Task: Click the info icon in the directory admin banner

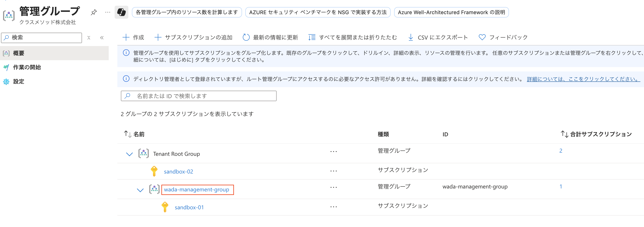Action: 126,79
